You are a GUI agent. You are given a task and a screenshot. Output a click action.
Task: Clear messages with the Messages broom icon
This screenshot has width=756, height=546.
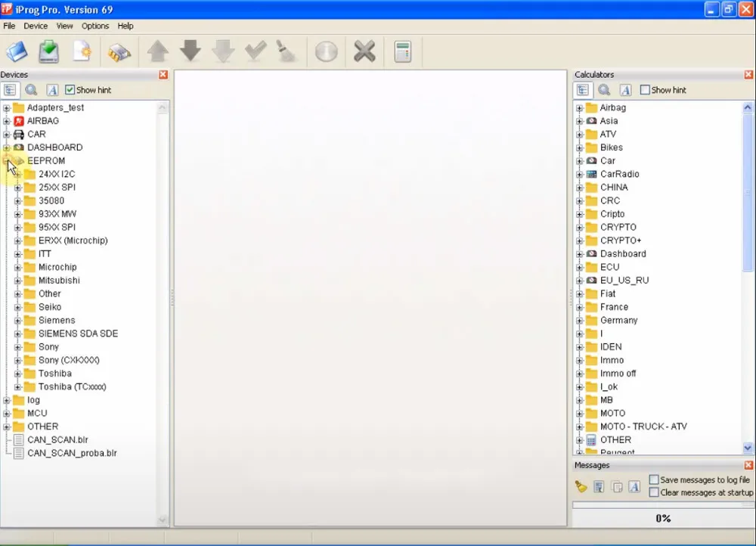point(581,487)
